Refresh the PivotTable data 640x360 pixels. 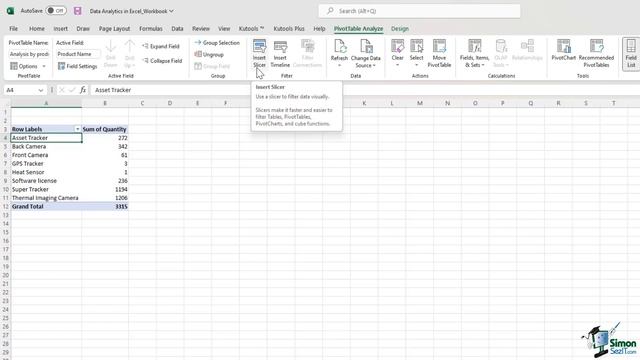click(x=339, y=53)
